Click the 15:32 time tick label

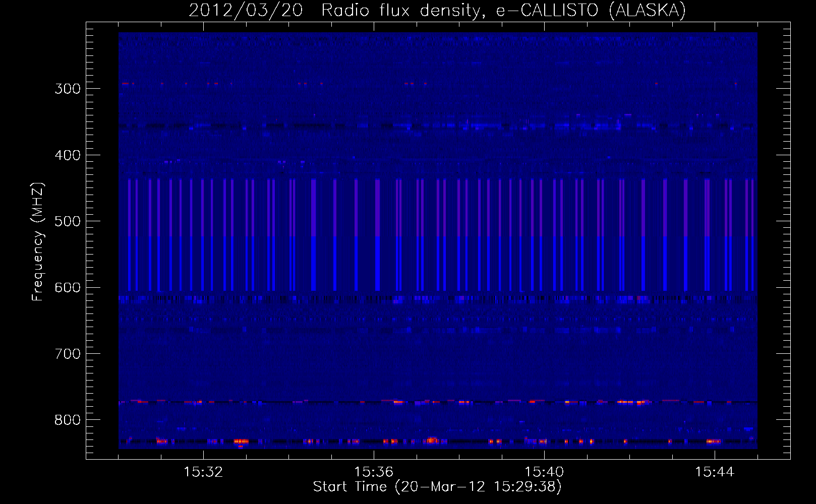coord(203,472)
